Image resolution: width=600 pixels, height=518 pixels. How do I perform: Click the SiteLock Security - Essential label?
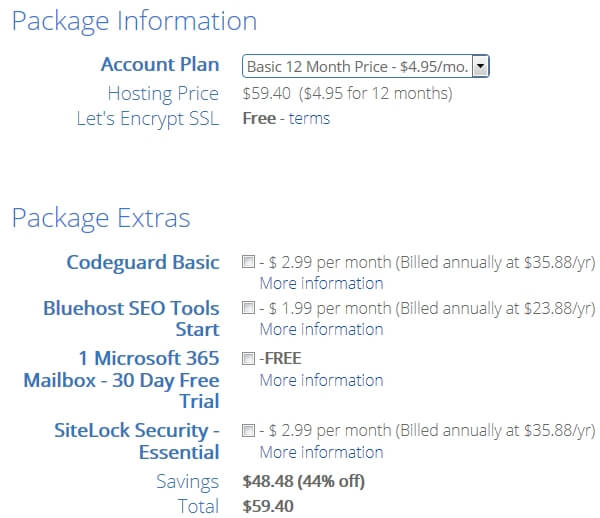[x=137, y=441]
